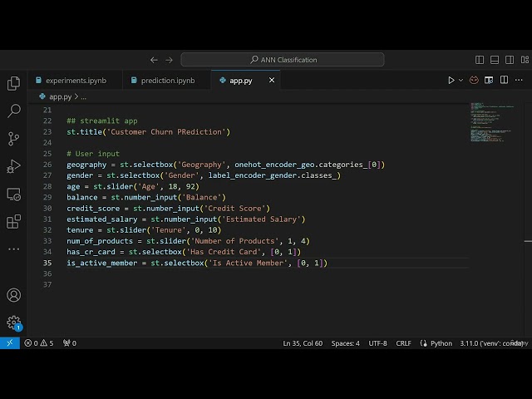Show errors and warnings in status bar
The height and width of the screenshot is (399, 532).
click(39, 343)
